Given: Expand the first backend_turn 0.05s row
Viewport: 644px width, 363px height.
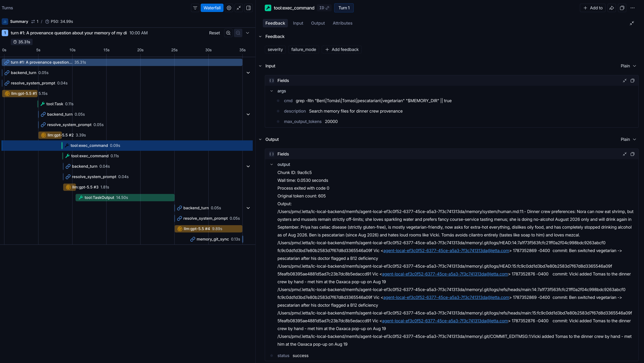Looking at the screenshot, I should pyautogui.click(x=248, y=73).
